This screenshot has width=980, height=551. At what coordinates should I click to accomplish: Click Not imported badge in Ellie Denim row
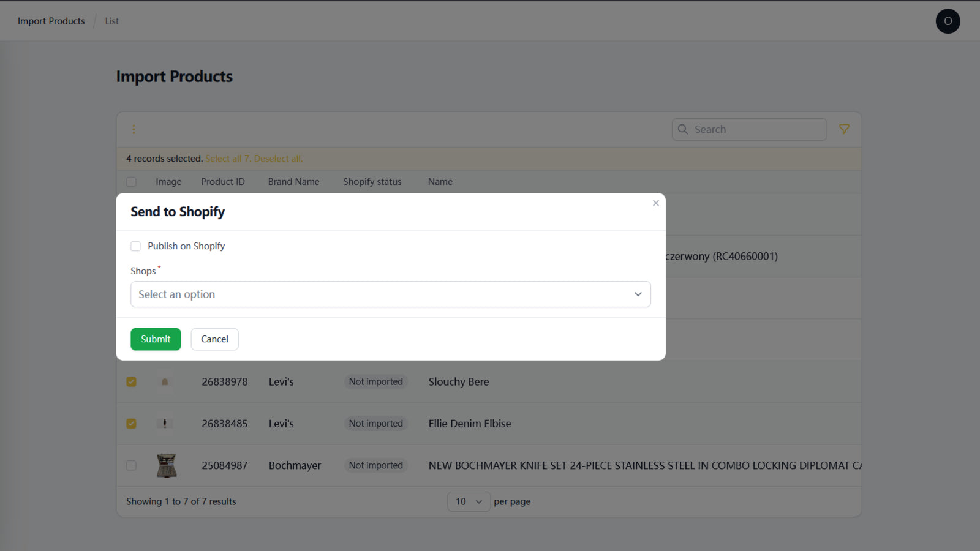point(376,424)
